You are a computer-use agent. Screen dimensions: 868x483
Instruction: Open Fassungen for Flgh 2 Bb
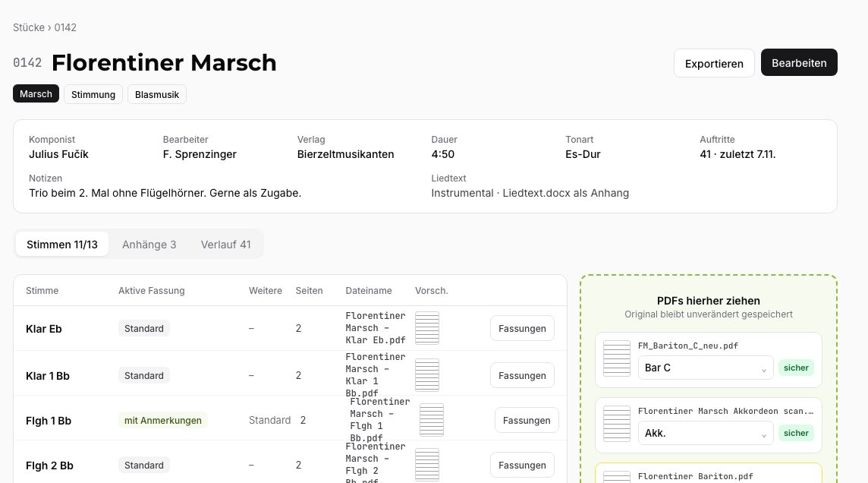522,466
